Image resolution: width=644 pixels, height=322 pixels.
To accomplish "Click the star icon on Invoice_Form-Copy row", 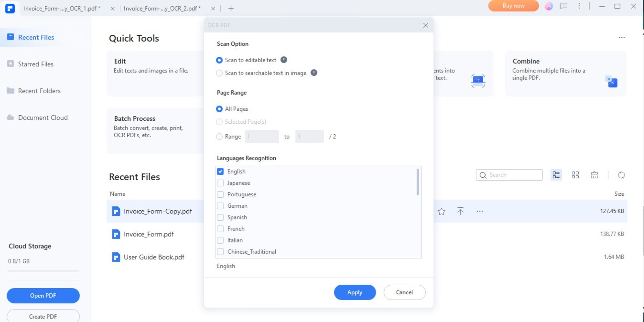I will click(441, 212).
